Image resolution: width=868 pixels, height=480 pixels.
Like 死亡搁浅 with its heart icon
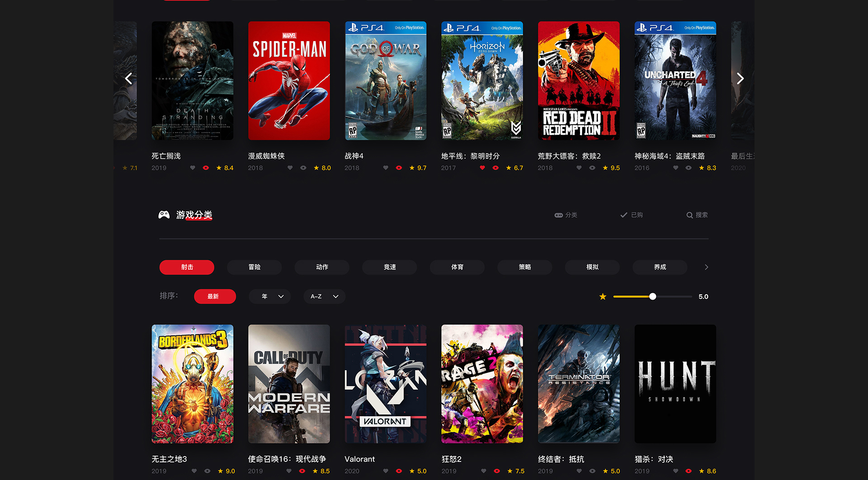click(x=193, y=168)
